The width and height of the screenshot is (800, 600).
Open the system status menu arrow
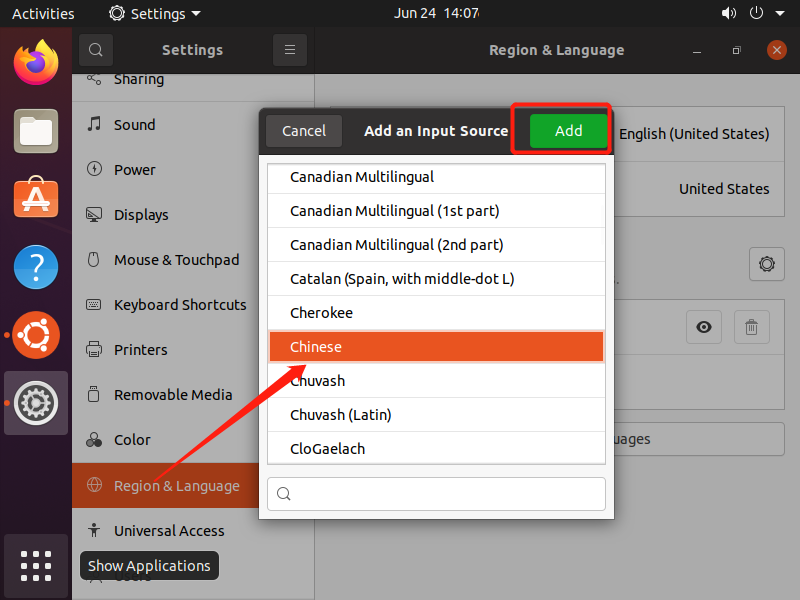780,14
